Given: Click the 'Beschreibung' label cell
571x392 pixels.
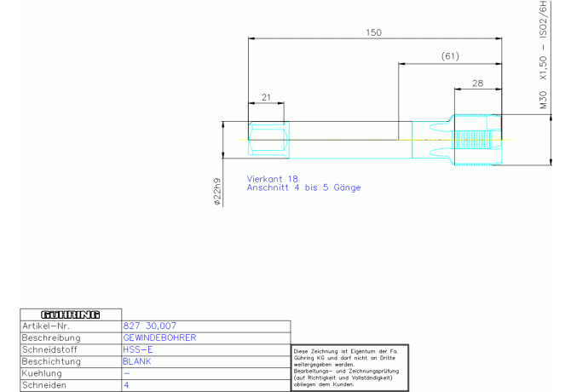Looking at the screenshot, I should 71,338.
